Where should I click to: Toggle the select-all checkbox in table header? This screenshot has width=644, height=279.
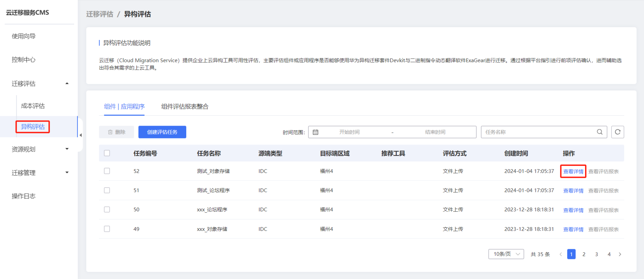tap(107, 153)
